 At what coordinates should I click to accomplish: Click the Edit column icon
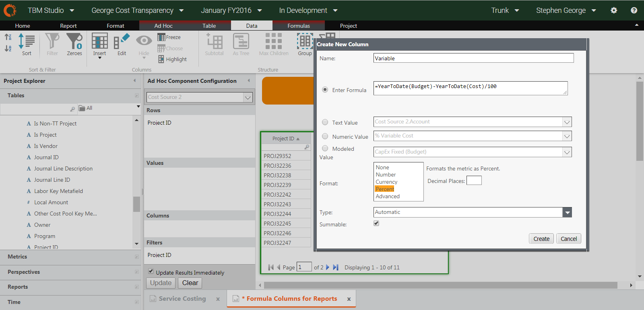(x=122, y=43)
